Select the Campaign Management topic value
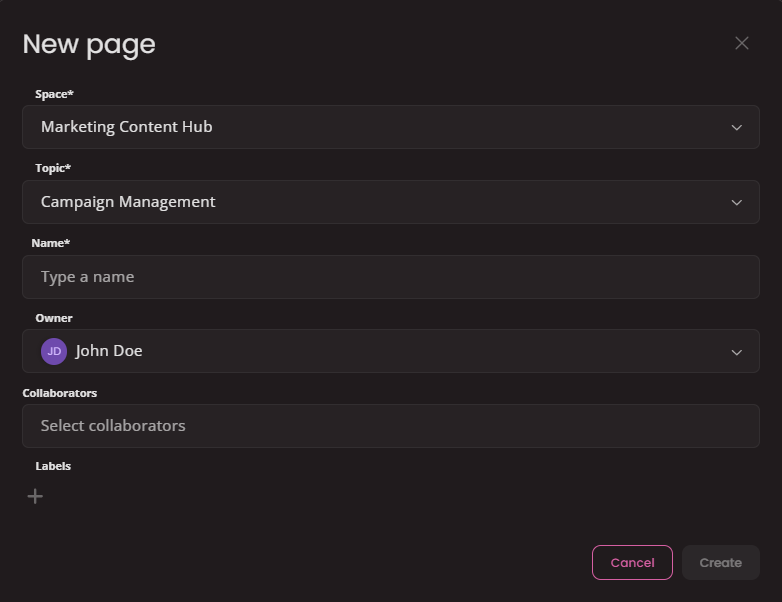The image size is (782, 602). coord(128,202)
